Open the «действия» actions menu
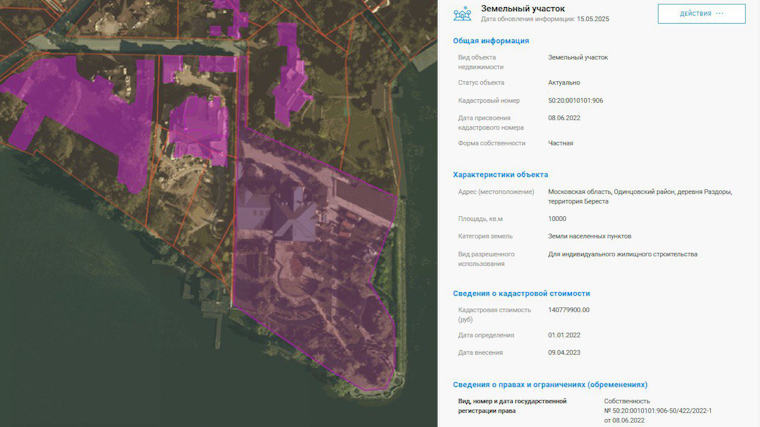Image resolution: width=760 pixels, height=427 pixels. 701,14
